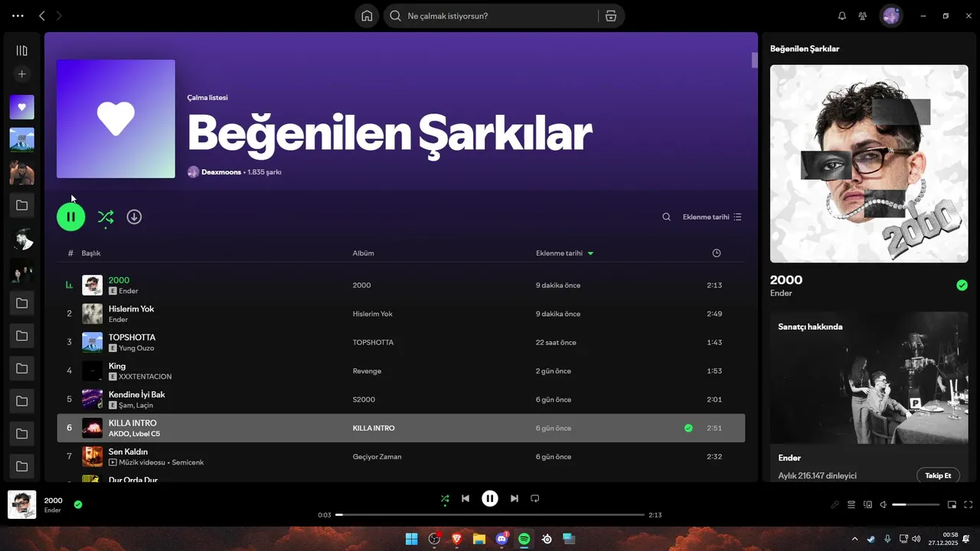Open artist link 'Yung Ouzo'
Viewport: 980px width, 551px height.
(x=136, y=348)
